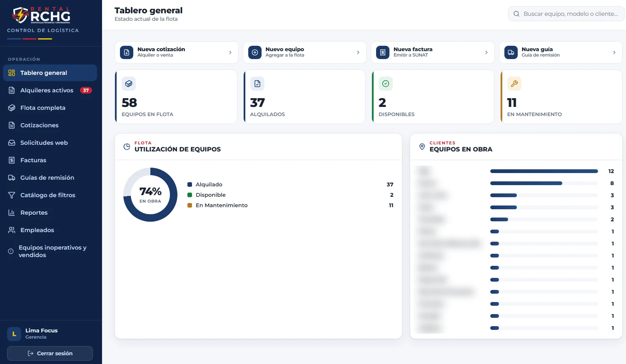Click the Solicitudes web inbox icon
This screenshot has width=626, height=364.
tap(12, 143)
